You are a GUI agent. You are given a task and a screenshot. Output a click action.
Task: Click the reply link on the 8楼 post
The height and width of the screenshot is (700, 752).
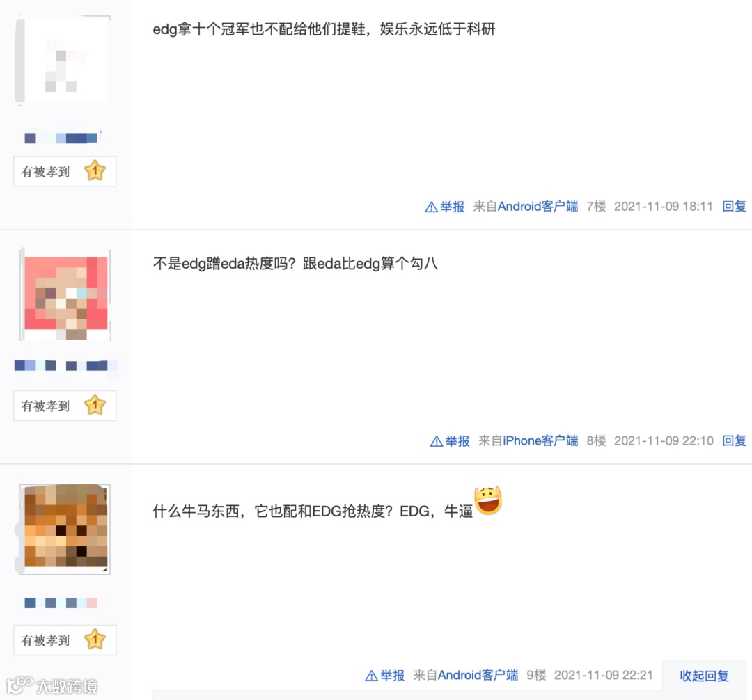[735, 440]
